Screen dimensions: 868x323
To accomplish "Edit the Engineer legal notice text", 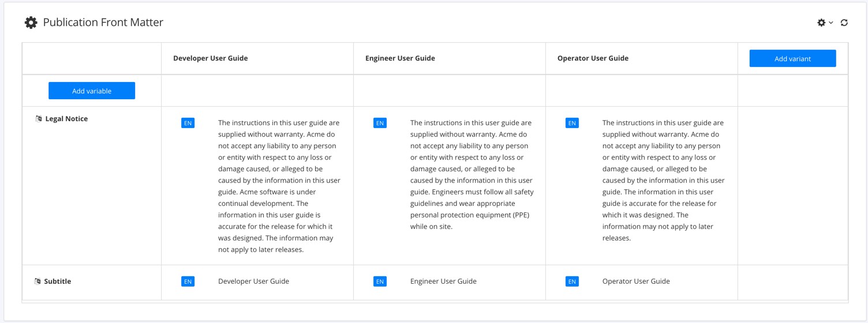I will coord(472,174).
